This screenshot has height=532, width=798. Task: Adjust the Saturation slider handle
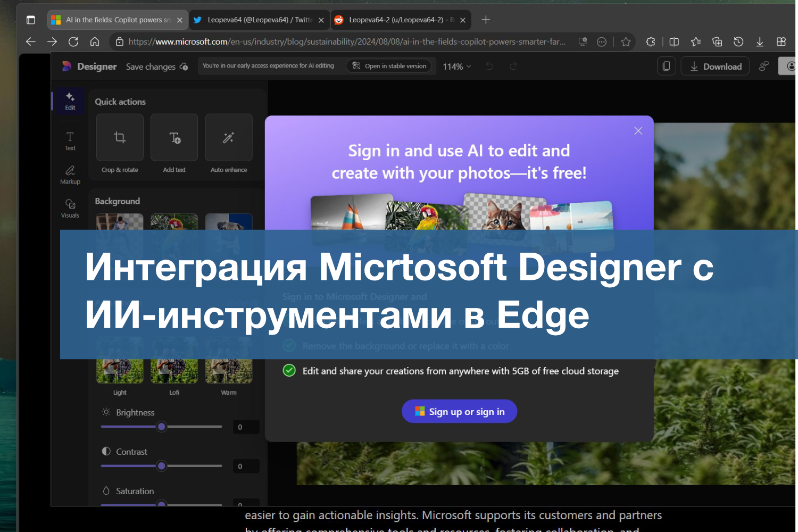click(x=162, y=503)
